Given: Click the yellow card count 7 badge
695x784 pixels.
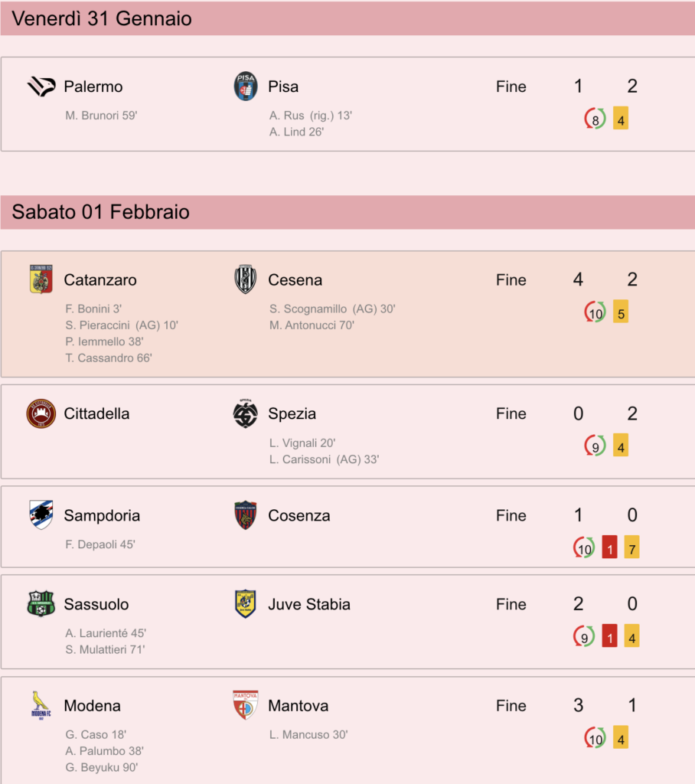Looking at the screenshot, I should (x=632, y=547).
